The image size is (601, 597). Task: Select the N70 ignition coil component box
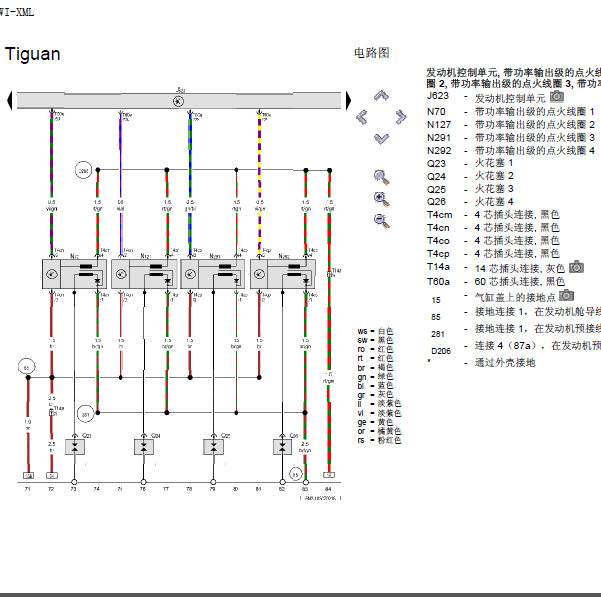[74, 274]
